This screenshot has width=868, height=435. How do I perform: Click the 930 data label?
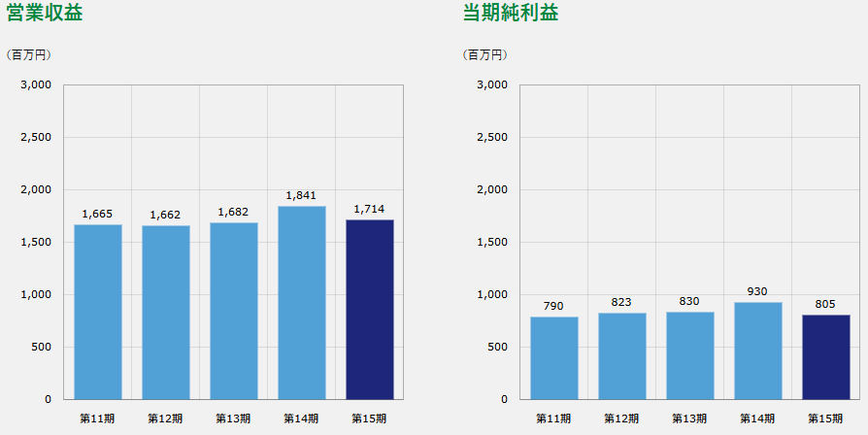758,291
